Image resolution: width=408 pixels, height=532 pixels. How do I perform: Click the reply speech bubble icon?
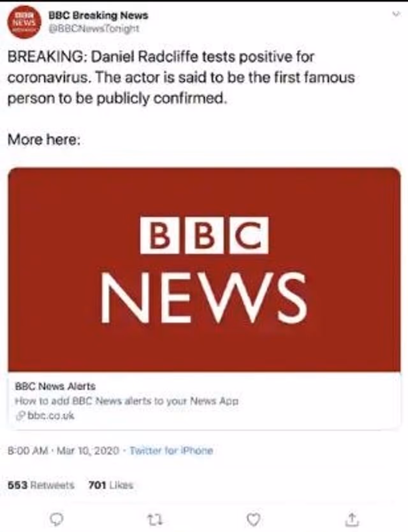tap(57, 520)
